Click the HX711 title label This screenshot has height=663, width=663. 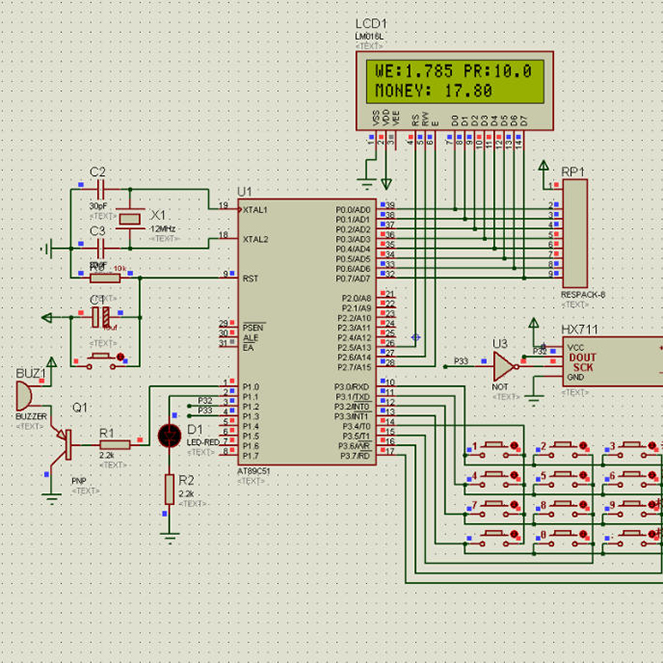pyautogui.click(x=579, y=329)
